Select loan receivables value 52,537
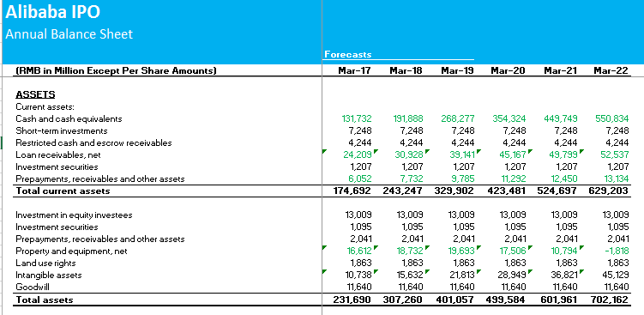This screenshot has height=315, width=644. [614, 155]
